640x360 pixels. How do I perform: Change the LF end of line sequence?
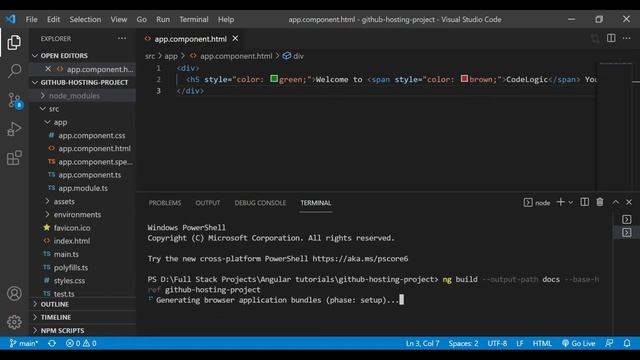click(x=520, y=343)
